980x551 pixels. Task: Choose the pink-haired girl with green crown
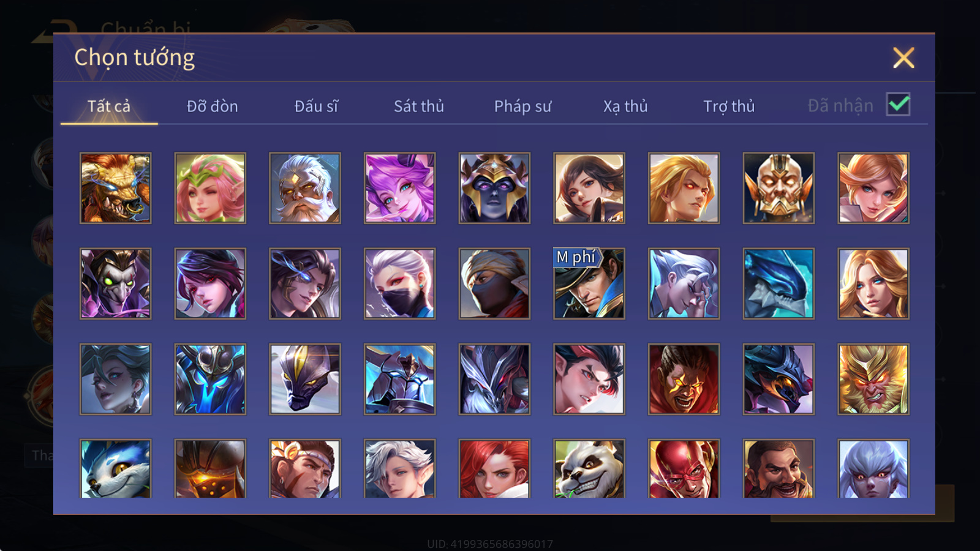click(210, 188)
